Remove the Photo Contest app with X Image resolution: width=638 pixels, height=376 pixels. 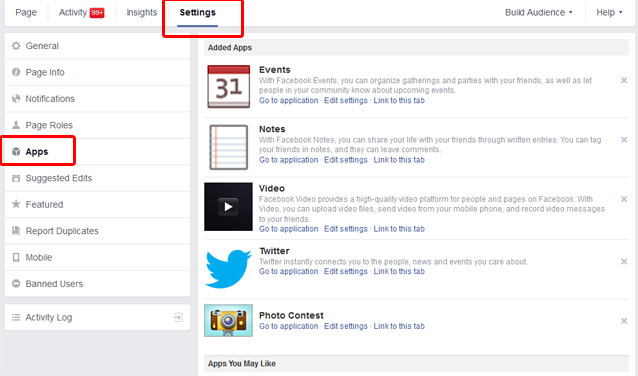[624, 321]
